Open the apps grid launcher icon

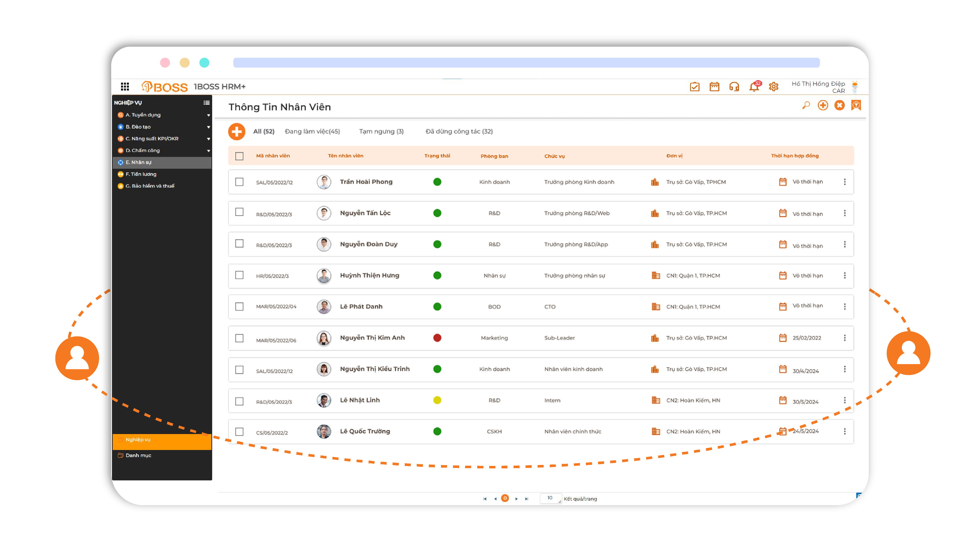125,86
